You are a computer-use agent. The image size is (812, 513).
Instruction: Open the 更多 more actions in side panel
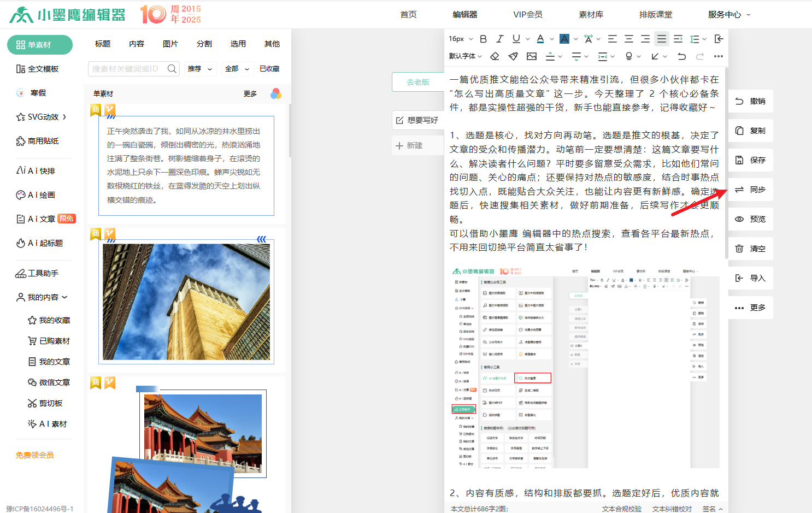pos(751,308)
